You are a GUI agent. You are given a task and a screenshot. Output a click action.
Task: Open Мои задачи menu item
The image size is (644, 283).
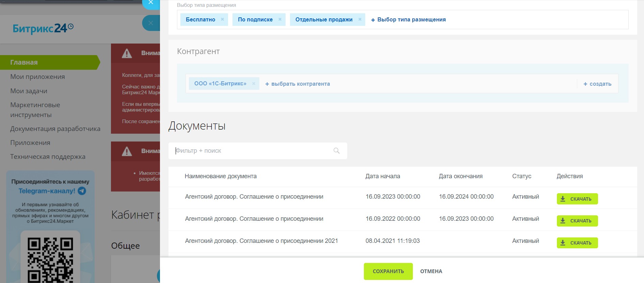tap(29, 91)
